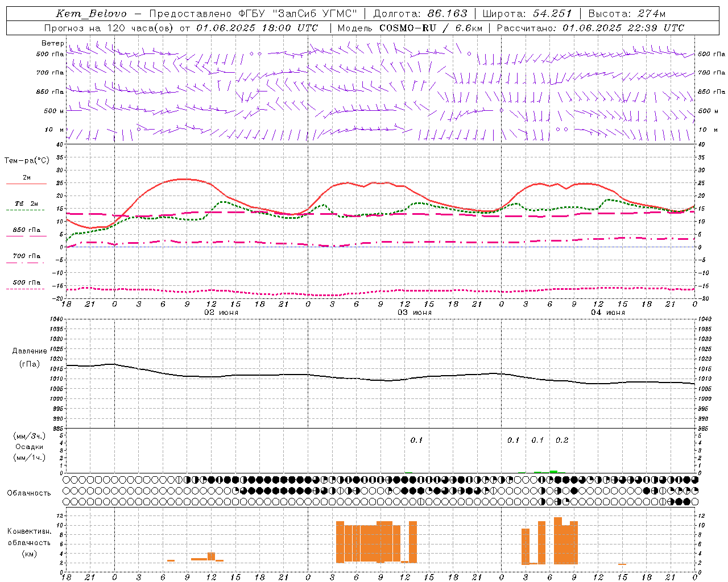The image size is (728, 582).
Task: Click the Осадки panel label
Action: (30, 447)
